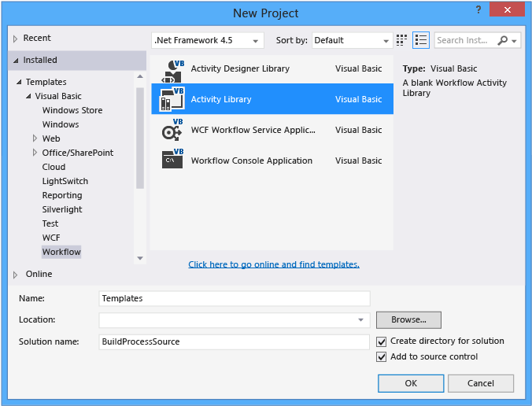Collapse the Installed section
This screenshot has height=406, width=532.
[16, 61]
